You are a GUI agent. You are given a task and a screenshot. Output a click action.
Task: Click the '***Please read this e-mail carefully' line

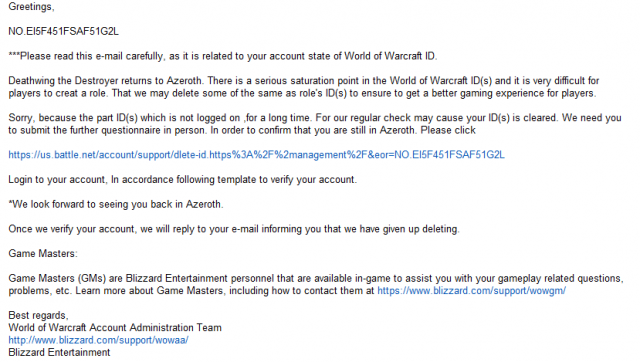coord(222,56)
